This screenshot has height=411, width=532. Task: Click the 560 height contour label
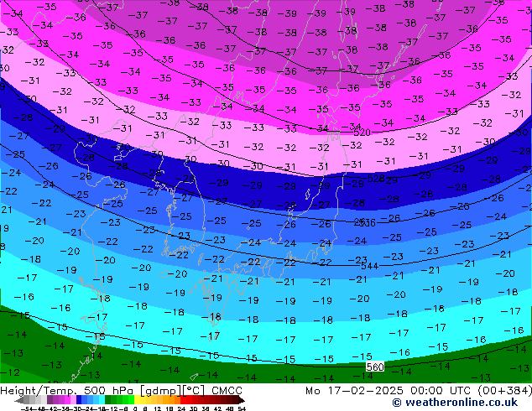click(375, 367)
